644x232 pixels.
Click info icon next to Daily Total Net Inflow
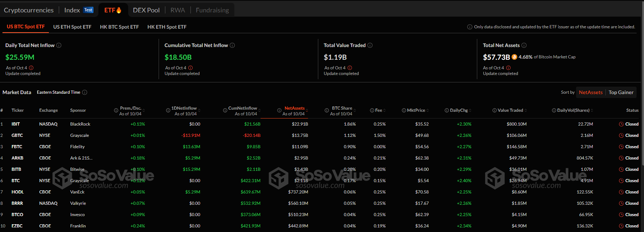tap(59, 45)
